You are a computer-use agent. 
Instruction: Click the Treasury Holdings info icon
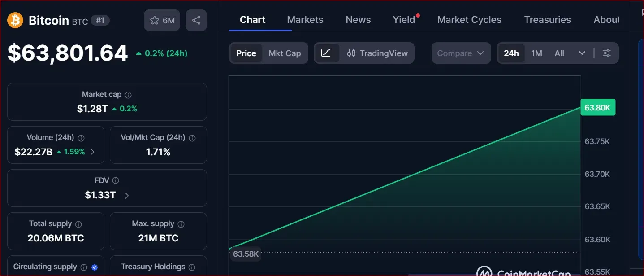(x=192, y=267)
